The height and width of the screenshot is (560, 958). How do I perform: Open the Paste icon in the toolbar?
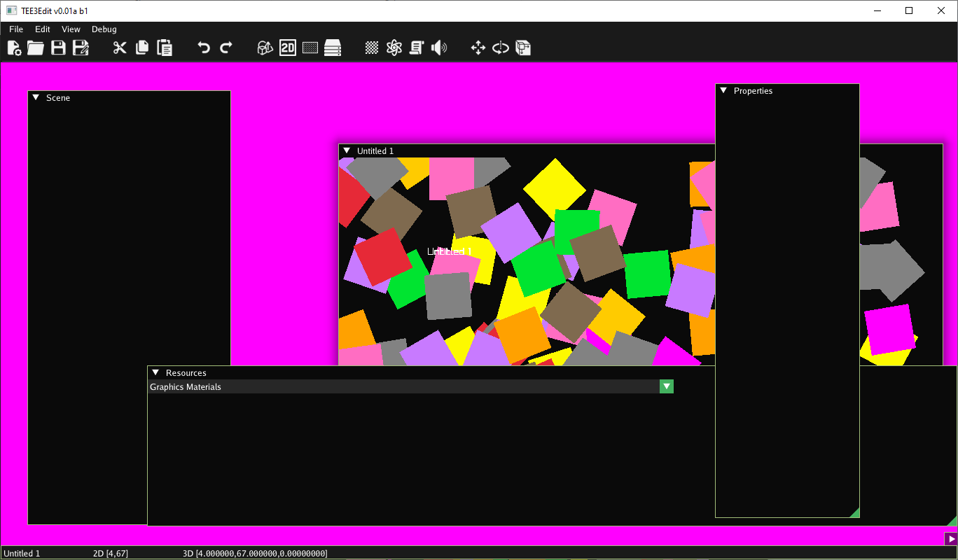pos(165,48)
